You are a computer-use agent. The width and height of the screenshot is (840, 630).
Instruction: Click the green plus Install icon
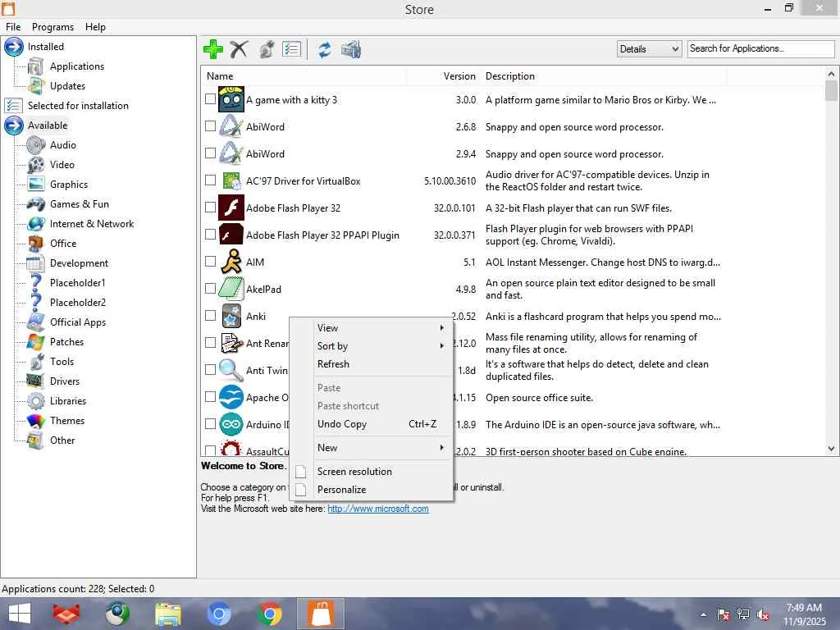click(x=213, y=49)
